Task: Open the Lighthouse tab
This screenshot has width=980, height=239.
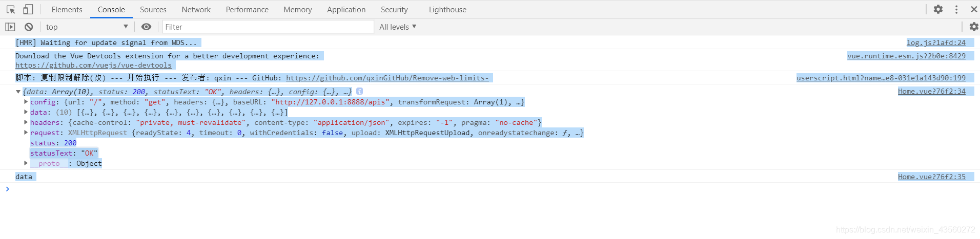Action: click(x=447, y=9)
